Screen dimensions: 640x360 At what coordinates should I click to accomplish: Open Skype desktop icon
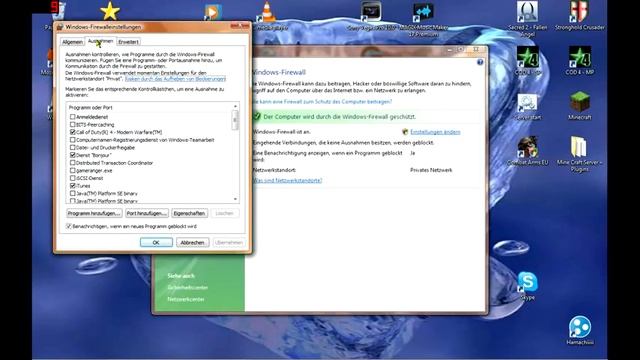point(528,286)
